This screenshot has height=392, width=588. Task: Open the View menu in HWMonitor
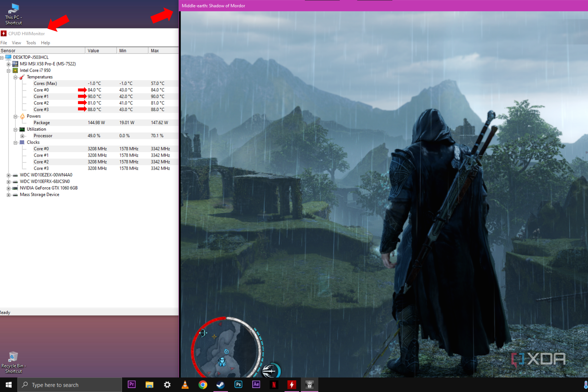(16, 43)
